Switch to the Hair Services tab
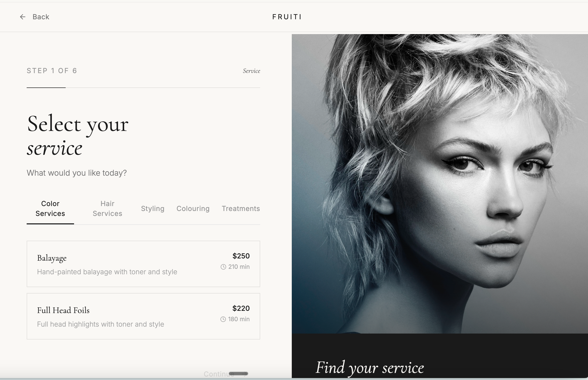 (107, 209)
